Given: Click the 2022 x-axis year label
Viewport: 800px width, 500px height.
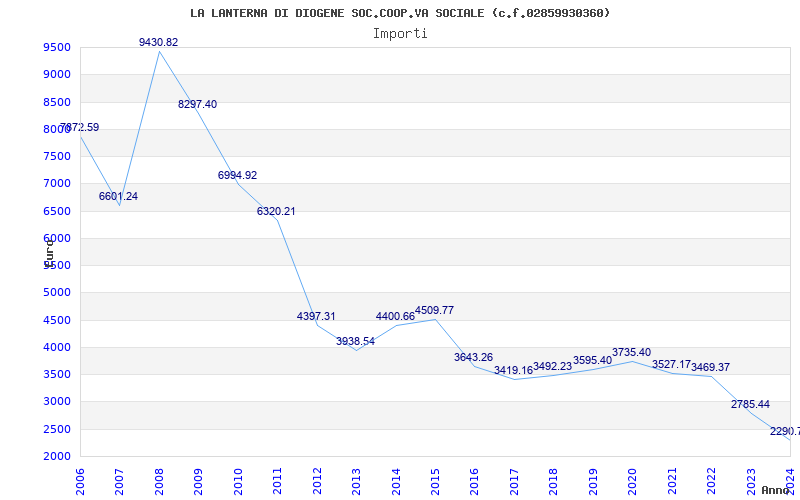Looking at the screenshot, I should click(712, 481).
